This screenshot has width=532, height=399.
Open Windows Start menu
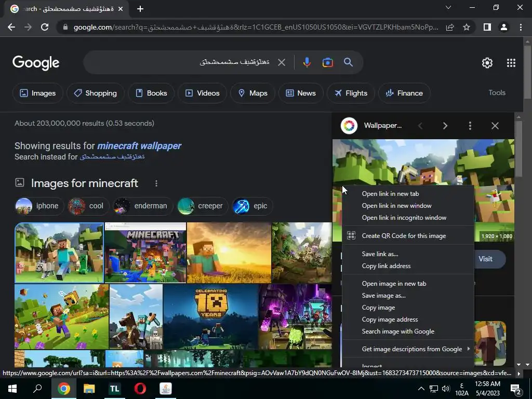(x=12, y=389)
